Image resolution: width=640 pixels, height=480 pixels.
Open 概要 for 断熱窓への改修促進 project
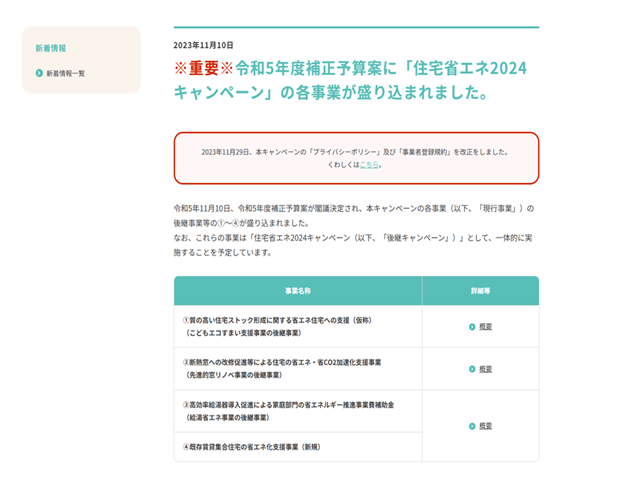pos(485,369)
